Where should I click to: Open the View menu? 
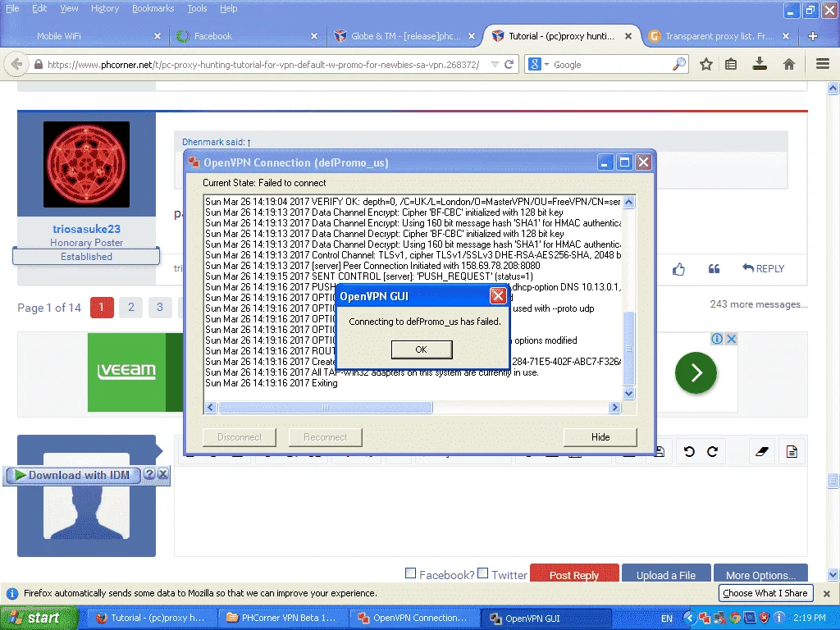[69, 8]
